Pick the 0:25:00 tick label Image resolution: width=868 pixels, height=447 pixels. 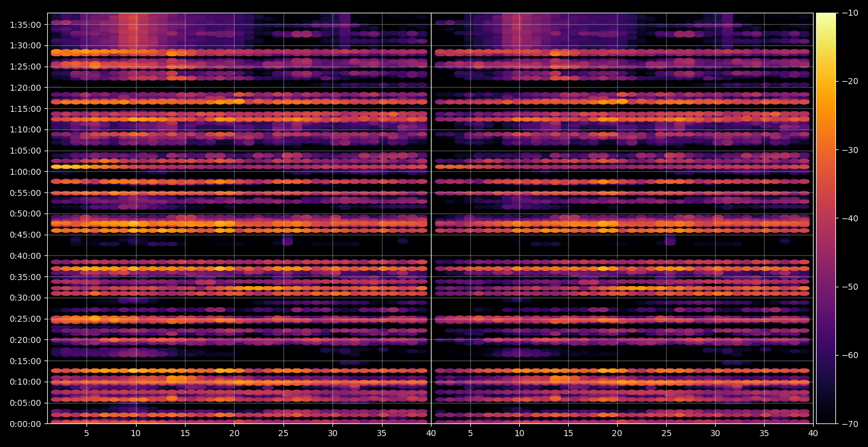tap(26, 319)
